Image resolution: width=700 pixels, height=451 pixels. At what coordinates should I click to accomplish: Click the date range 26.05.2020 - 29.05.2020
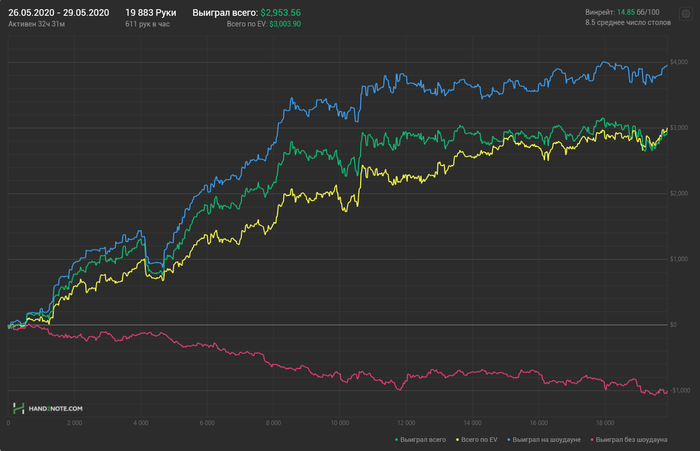click(x=58, y=12)
